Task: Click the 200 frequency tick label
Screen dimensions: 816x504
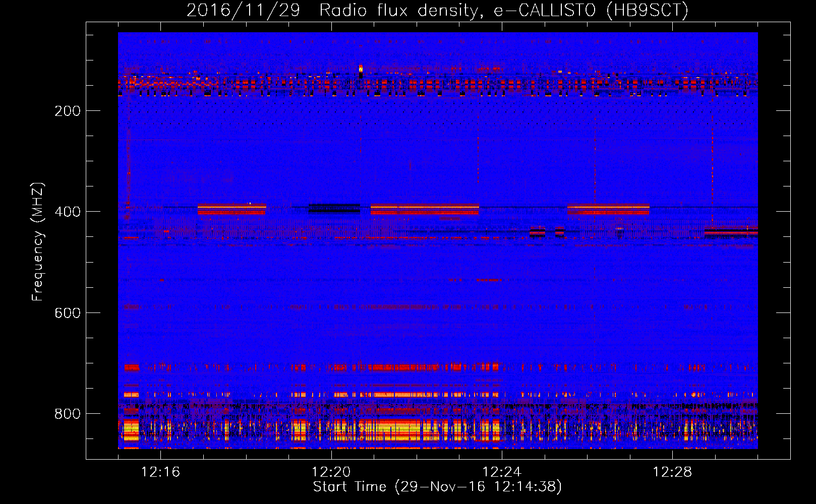Action: (x=68, y=111)
